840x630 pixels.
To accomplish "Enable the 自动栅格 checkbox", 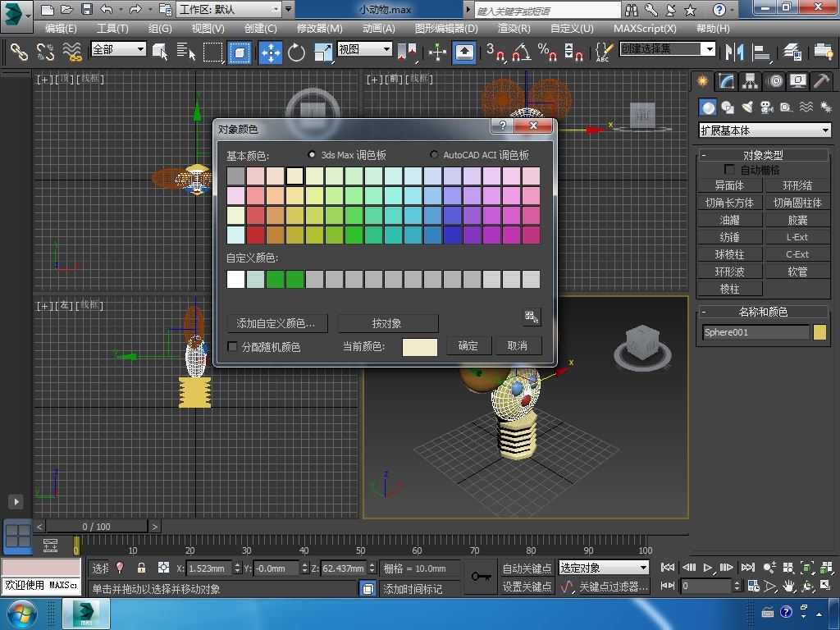I will 729,169.
